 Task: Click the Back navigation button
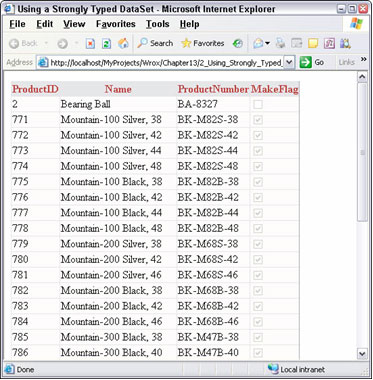pos(23,43)
